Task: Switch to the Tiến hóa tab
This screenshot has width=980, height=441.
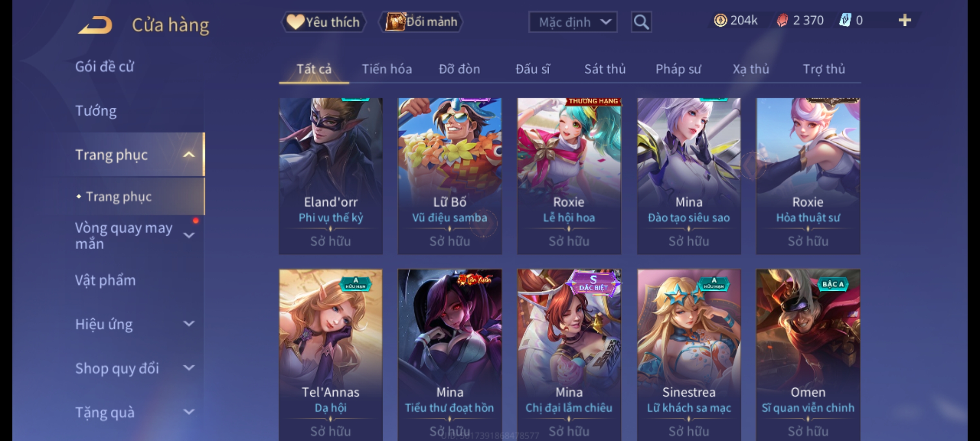Action: click(x=387, y=69)
